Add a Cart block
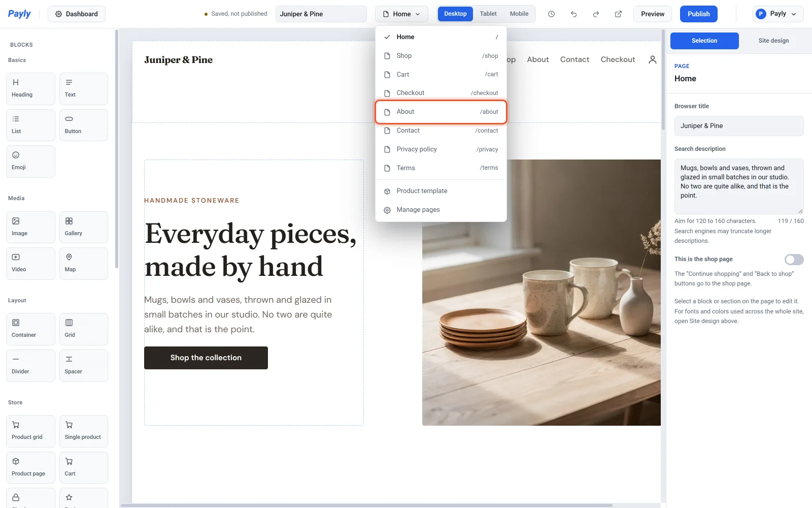This screenshot has width=812, height=508. [x=84, y=467]
